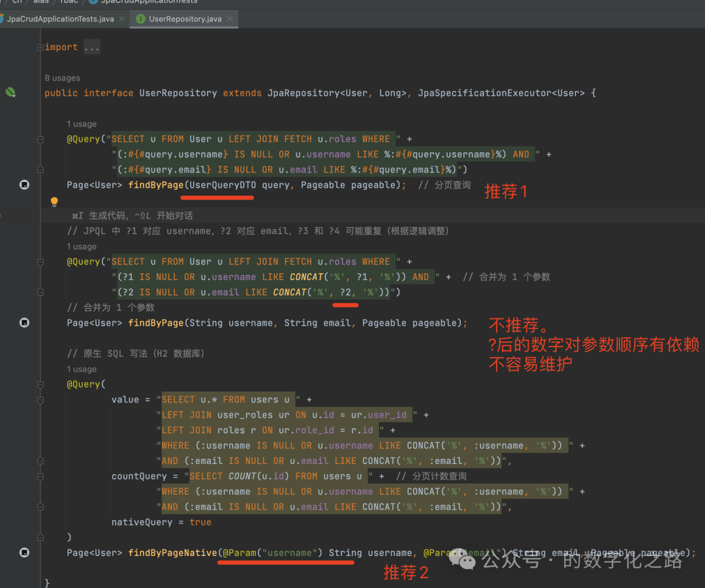Close the JpaCrudApplicationTests.java tab
Viewport: 705px width, 588px height.
122,19
